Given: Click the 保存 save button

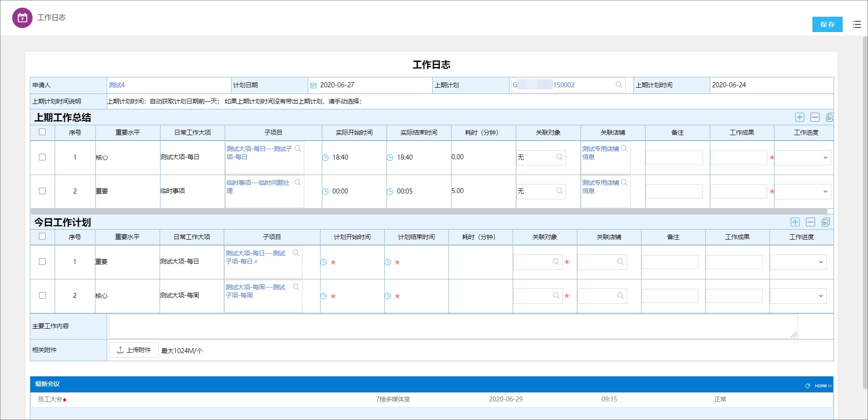Looking at the screenshot, I should [827, 24].
